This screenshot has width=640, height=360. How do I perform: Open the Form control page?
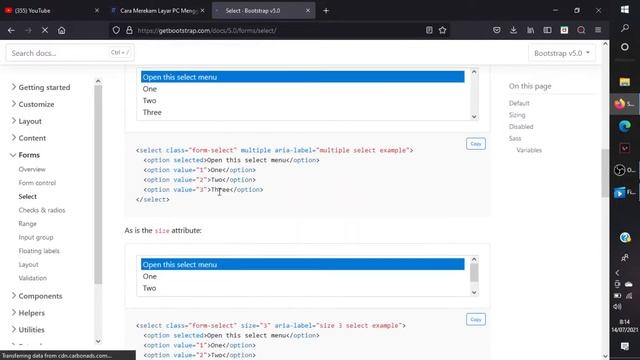tap(37, 183)
